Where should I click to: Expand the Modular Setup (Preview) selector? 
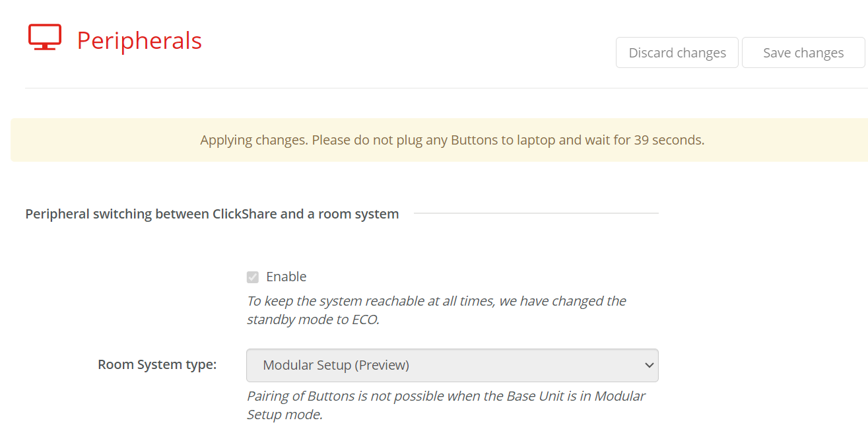click(452, 365)
